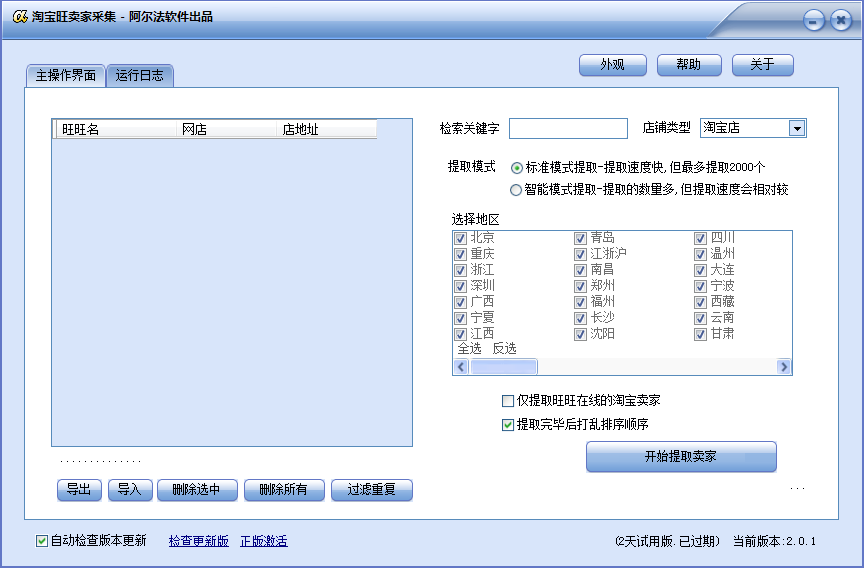
Task: Toggle the 沈阳 region checkbox
Action: tap(580, 334)
